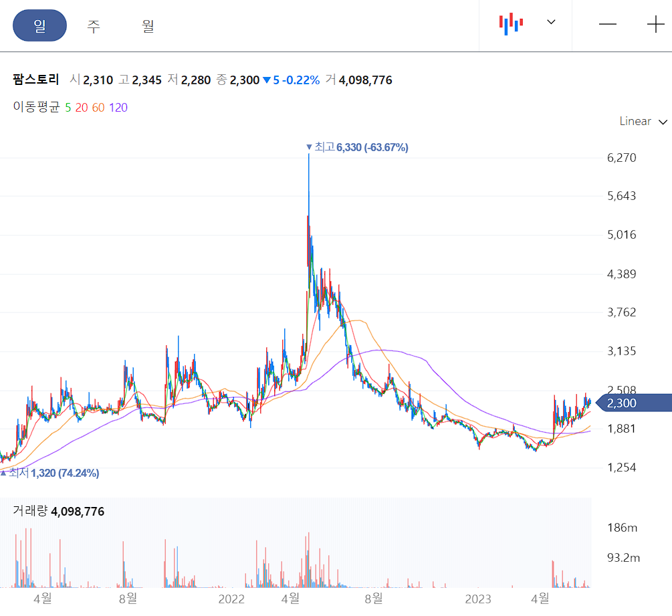Expand the chart type dropdown arrow
This screenshot has width=672, height=616.
click(x=551, y=22)
